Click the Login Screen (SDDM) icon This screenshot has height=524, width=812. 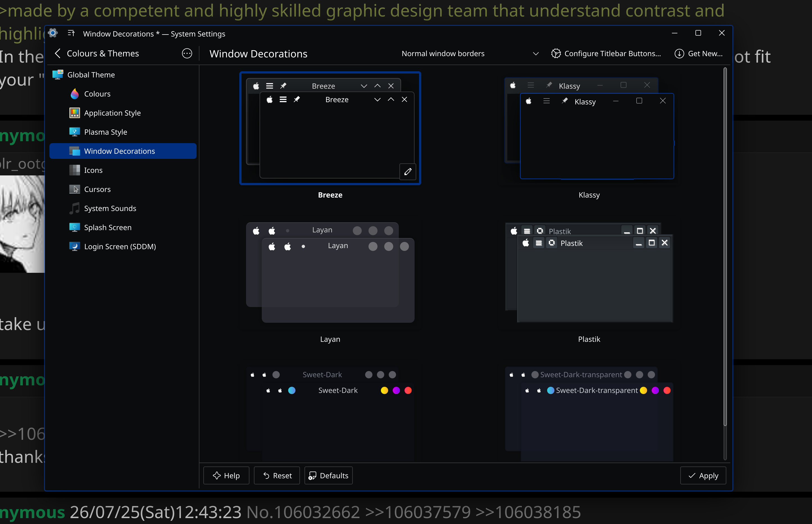tap(74, 246)
